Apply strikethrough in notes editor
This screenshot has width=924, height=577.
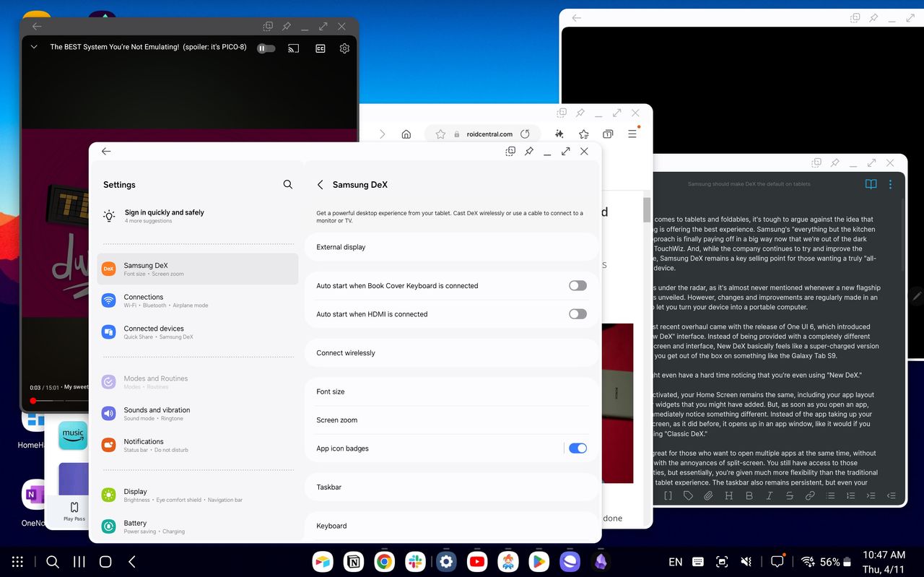coord(790,495)
